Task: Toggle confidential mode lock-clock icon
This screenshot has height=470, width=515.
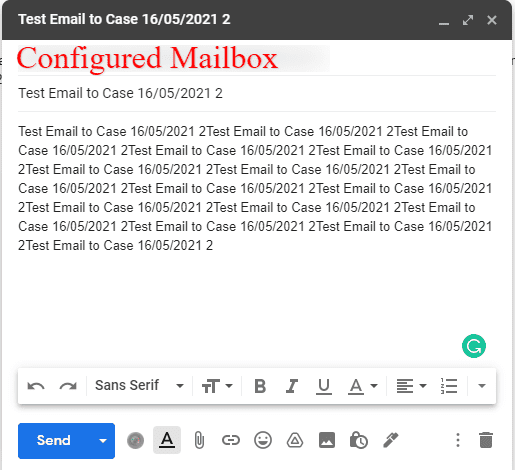Action: pyautogui.click(x=359, y=440)
